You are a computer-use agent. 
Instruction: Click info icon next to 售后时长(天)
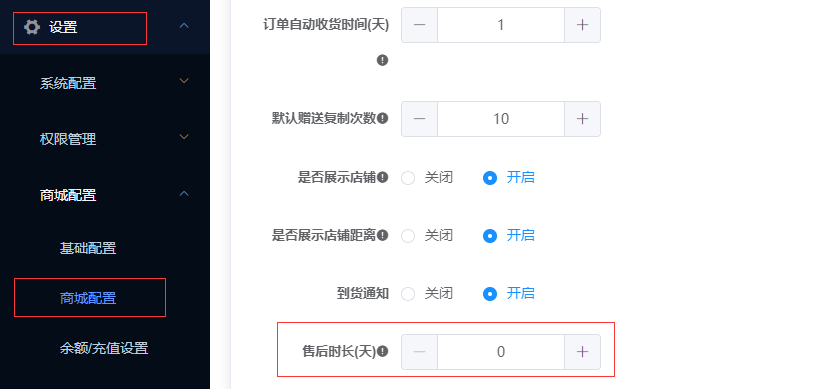pos(382,351)
